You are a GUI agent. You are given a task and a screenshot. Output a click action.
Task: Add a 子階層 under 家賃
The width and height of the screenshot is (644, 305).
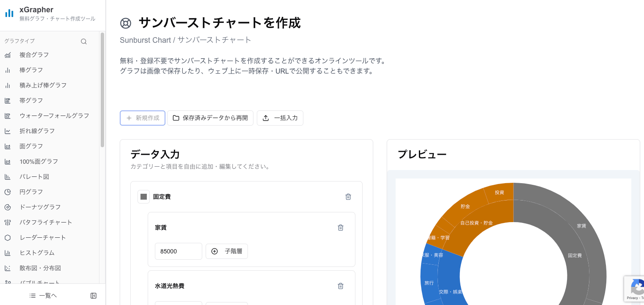(227, 251)
